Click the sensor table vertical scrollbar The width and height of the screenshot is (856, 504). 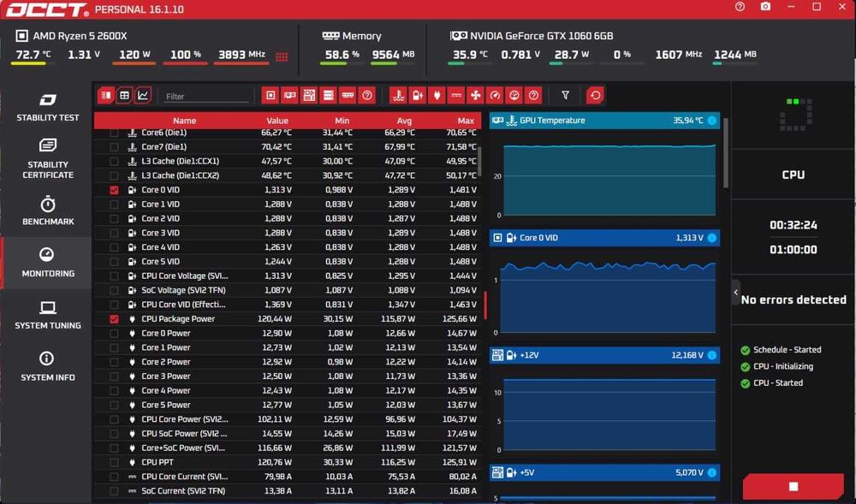coord(479,162)
